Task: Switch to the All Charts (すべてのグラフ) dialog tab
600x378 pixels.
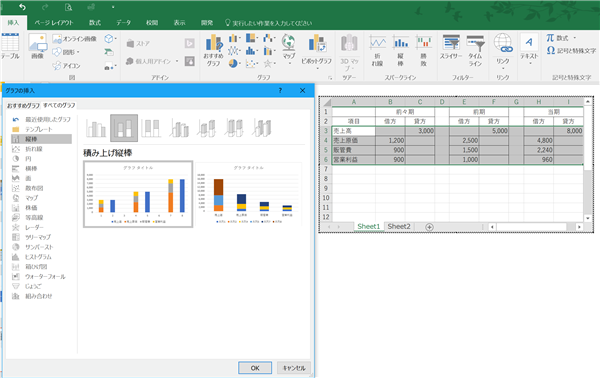Action: coord(59,105)
